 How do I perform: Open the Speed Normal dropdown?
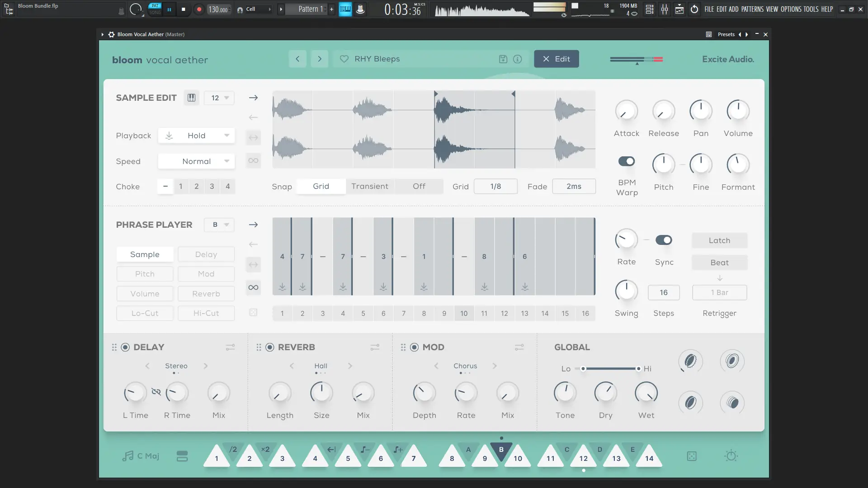tap(196, 161)
